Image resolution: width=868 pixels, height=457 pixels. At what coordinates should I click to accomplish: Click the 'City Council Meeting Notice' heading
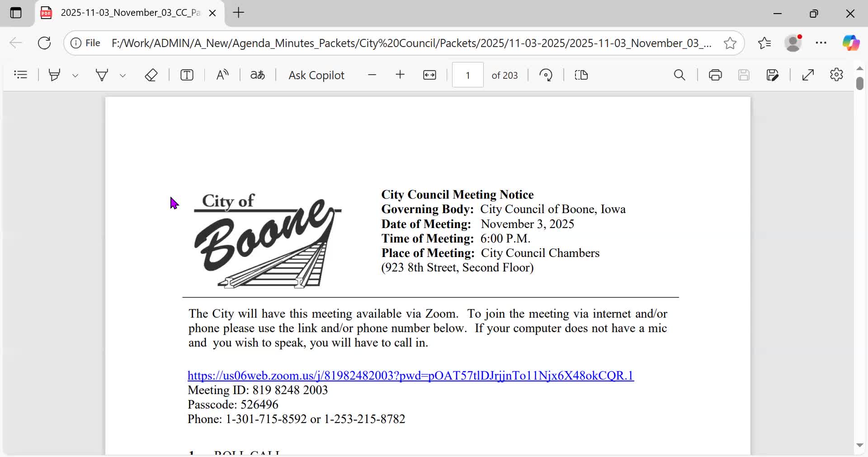457,195
